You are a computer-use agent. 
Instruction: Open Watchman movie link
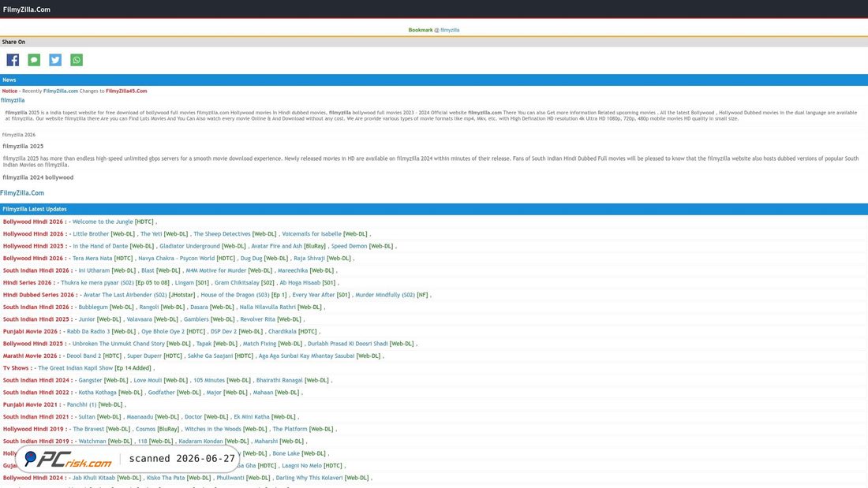[92, 441]
